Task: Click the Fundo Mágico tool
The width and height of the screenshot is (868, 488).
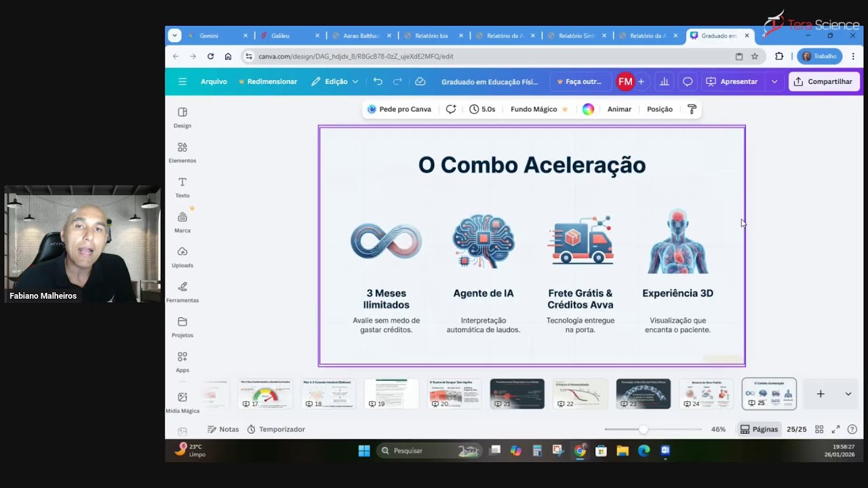Action: (539, 109)
